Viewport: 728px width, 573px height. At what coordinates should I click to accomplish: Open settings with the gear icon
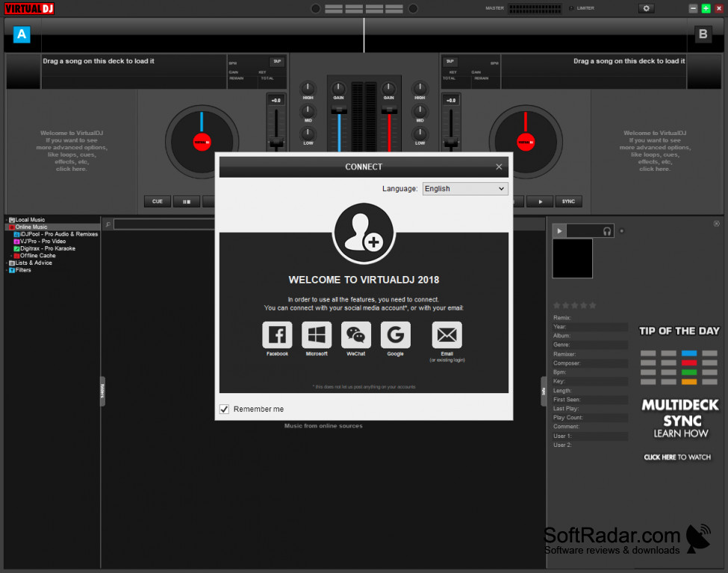pos(647,8)
